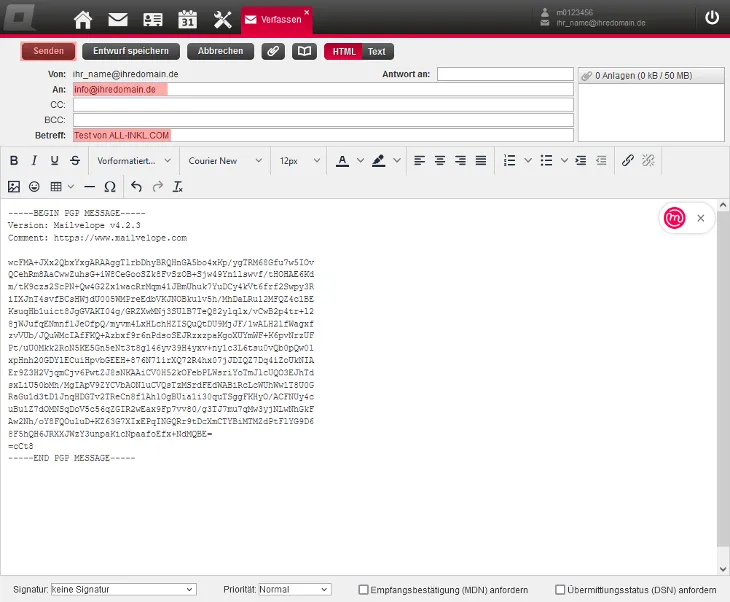The height and width of the screenshot is (602, 730).
Task: Click the CC field
Action: click(323, 105)
